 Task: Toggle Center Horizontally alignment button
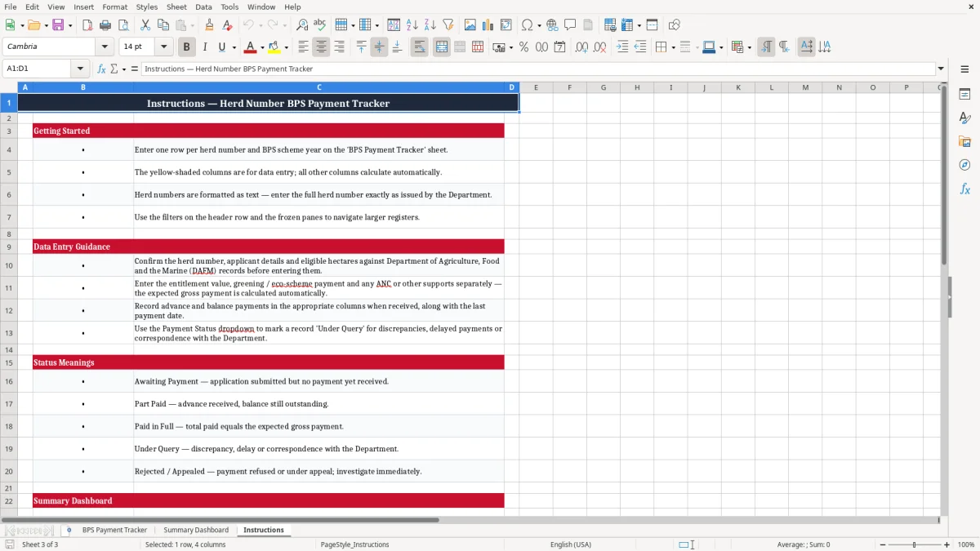coord(321,47)
